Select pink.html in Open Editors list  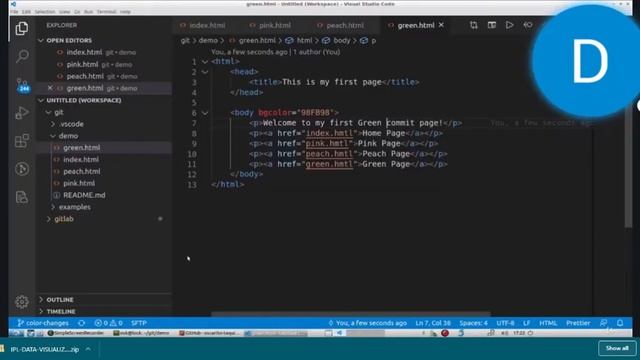point(82,64)
